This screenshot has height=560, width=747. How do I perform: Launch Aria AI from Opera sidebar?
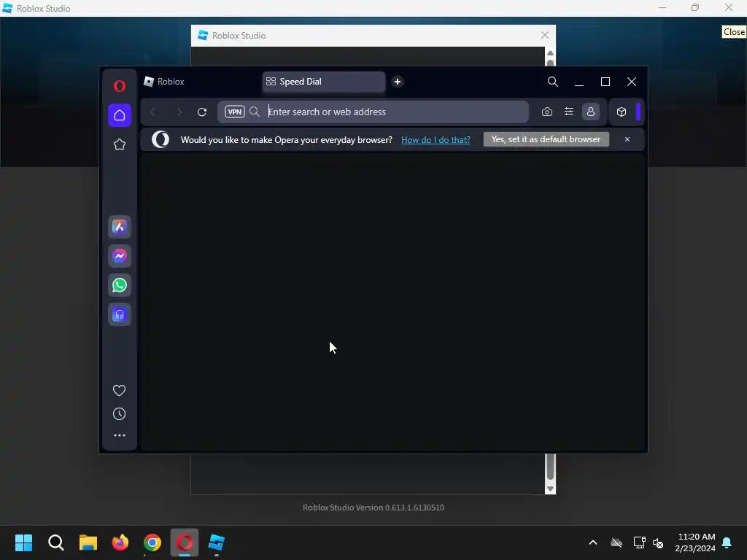pyautogui.click(x=120, y=227)
